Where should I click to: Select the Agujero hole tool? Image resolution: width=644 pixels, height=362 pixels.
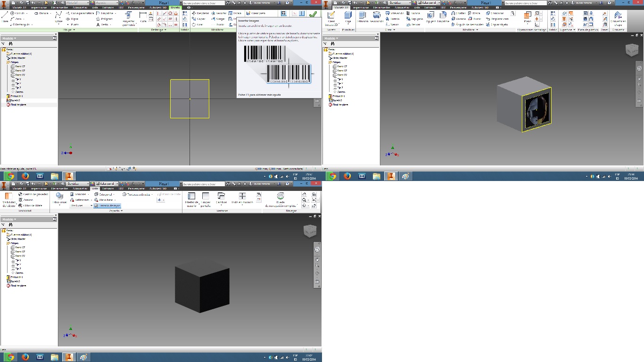tap(430, 17)
